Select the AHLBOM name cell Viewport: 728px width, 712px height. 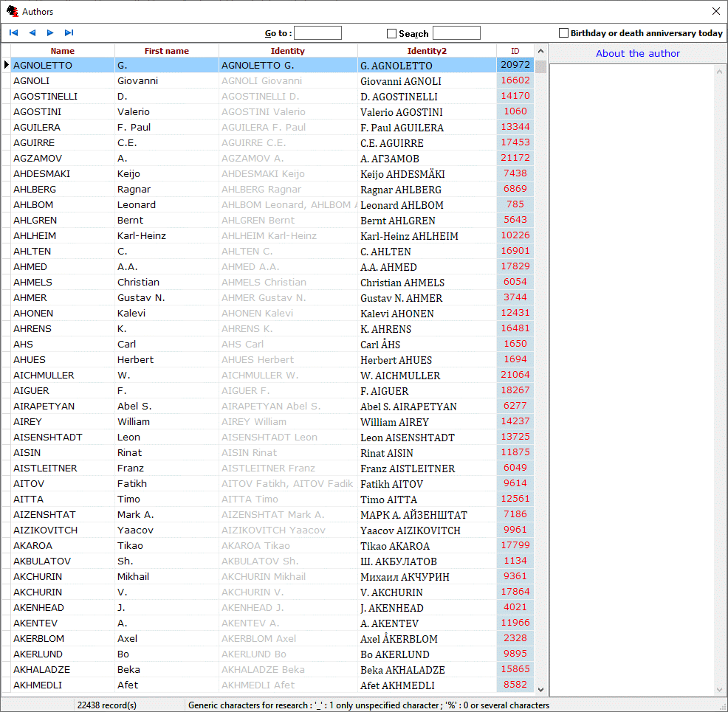(x=63, y=204)
